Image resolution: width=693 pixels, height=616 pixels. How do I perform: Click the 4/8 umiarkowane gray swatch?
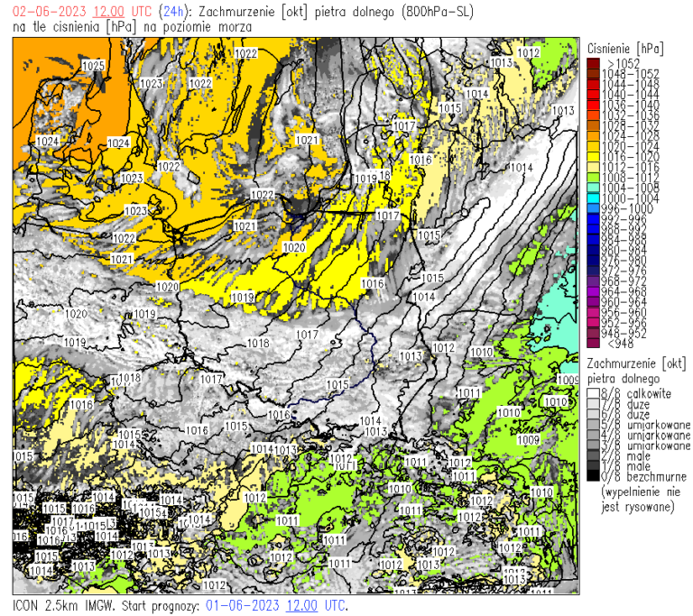593,435
